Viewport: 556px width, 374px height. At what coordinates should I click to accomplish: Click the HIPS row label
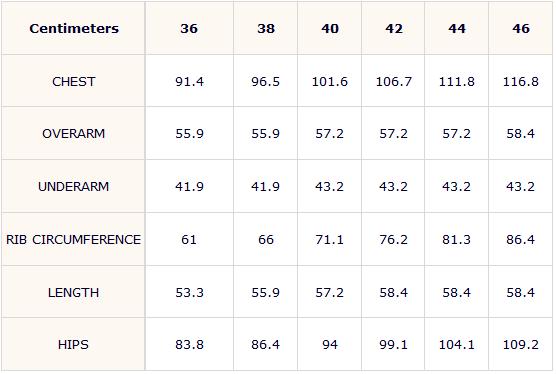[73, 344]
